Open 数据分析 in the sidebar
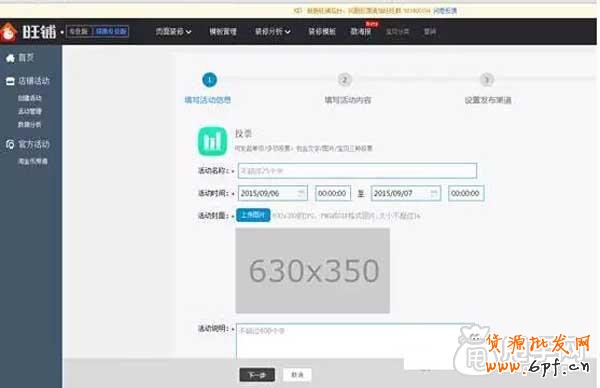 [29, 124]
